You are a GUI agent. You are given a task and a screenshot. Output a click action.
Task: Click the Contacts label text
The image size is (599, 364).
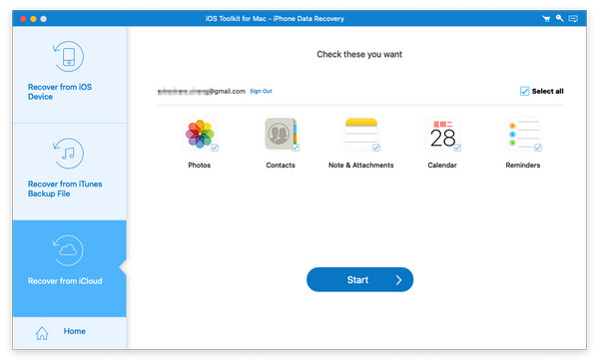point(281,166)
